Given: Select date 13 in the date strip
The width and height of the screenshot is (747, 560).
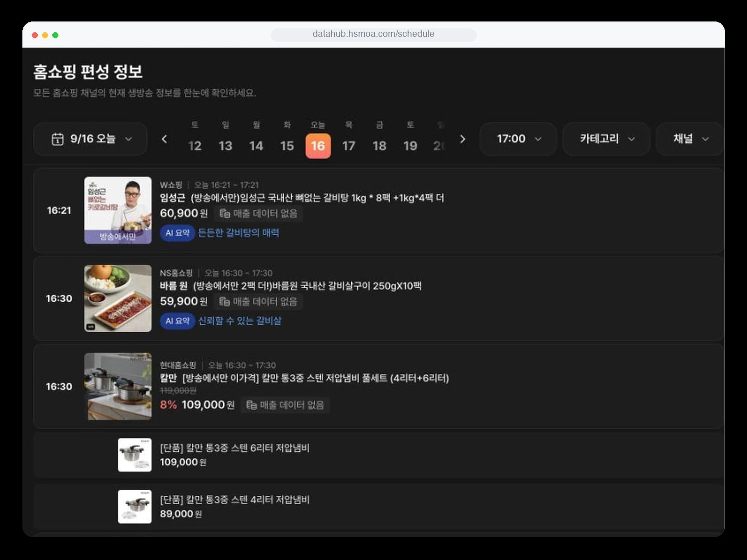Looking at the screenshot, I should point(226,146).
